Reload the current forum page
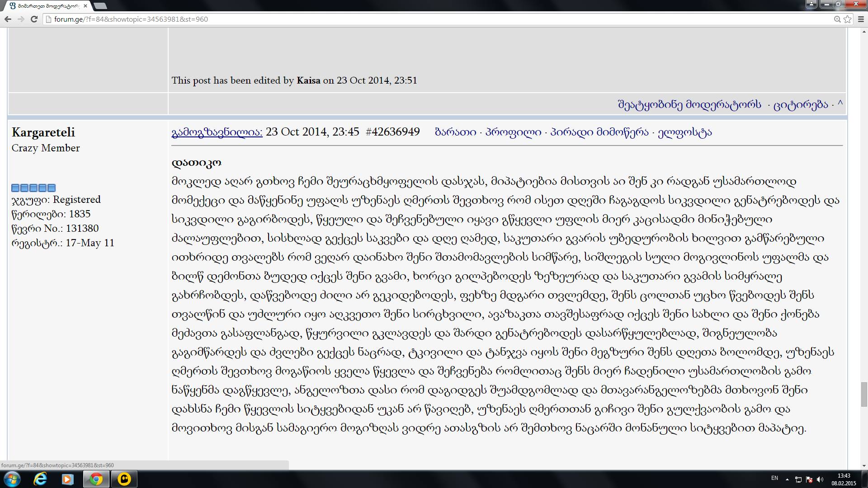The height and width of the screenshot is (488, 868). [x=34, y=19]
